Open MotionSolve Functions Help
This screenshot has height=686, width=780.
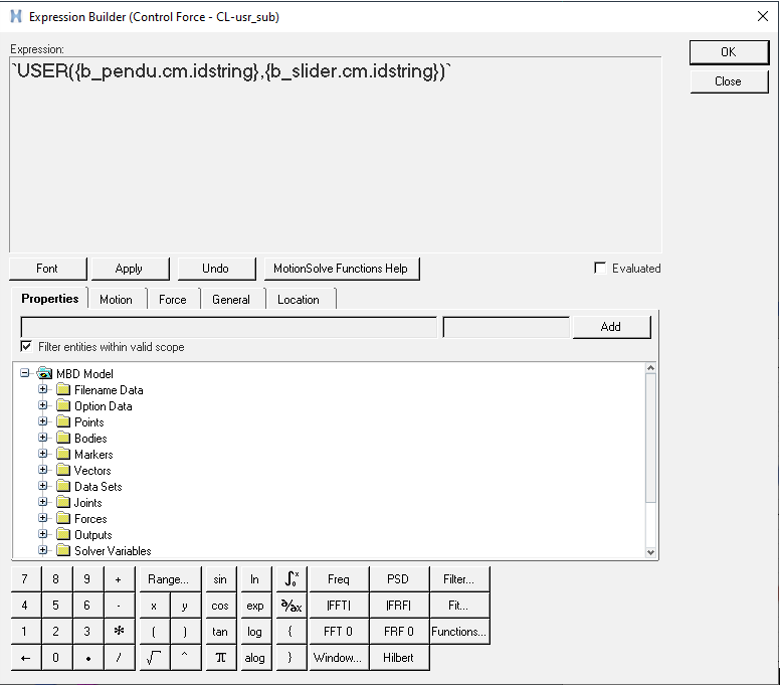tap(340, 268)
